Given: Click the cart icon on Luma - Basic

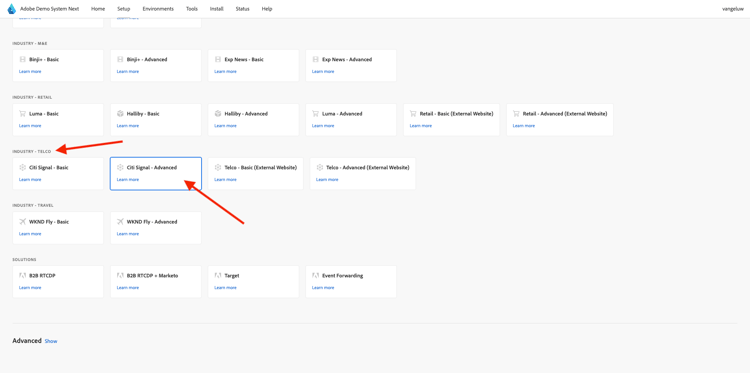Looking at the screenshot, I should click(x=22, y=114).
